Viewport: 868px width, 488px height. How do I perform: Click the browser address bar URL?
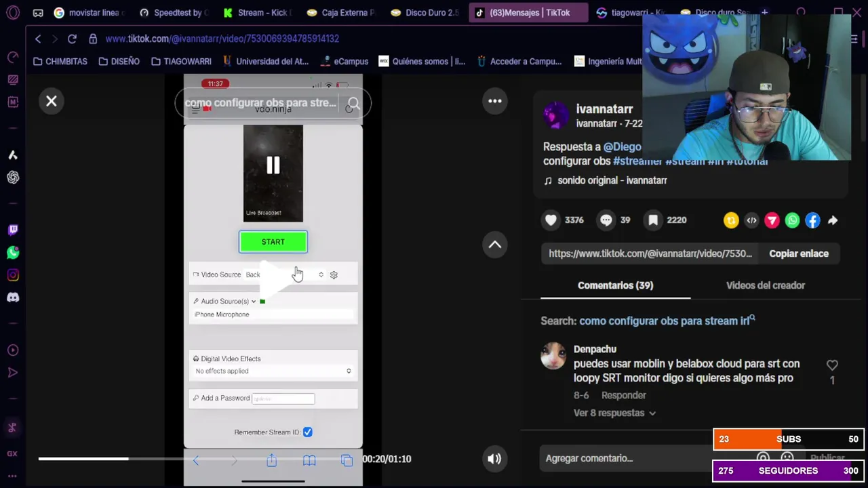click(222, 39)
